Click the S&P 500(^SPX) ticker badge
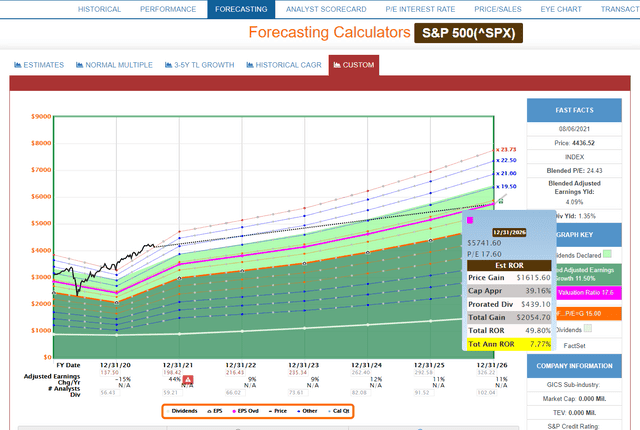The height and width of the screenshot is (430, 640). point(468,33)
